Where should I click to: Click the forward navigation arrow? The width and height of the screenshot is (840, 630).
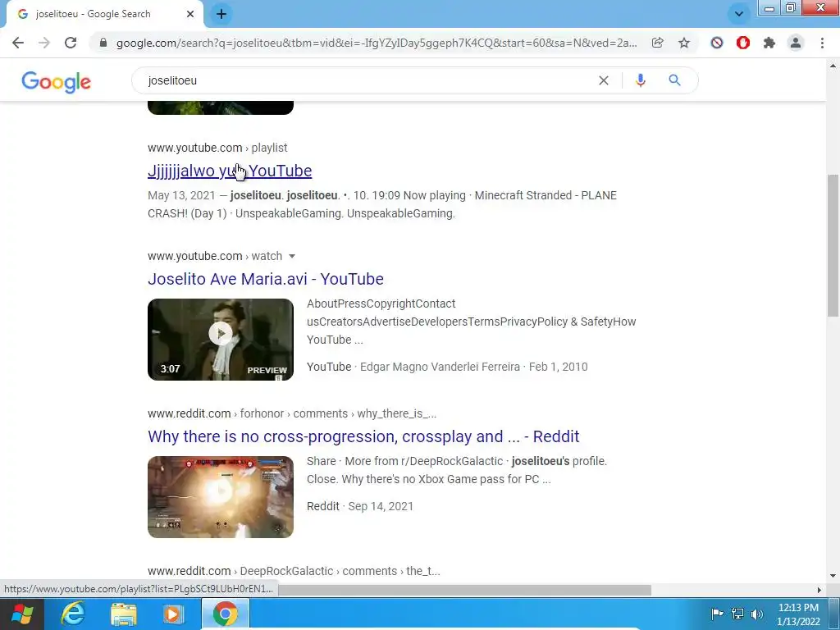click(x=44, y=43)
